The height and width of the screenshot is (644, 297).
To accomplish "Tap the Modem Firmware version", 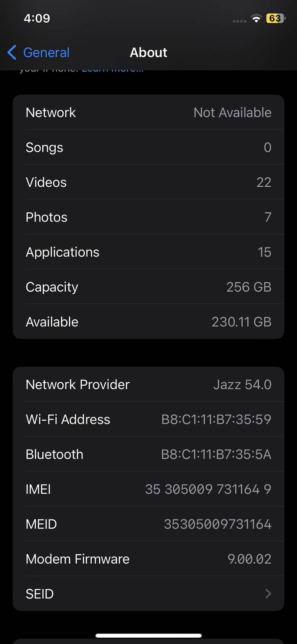I will [x=249, y=559].
